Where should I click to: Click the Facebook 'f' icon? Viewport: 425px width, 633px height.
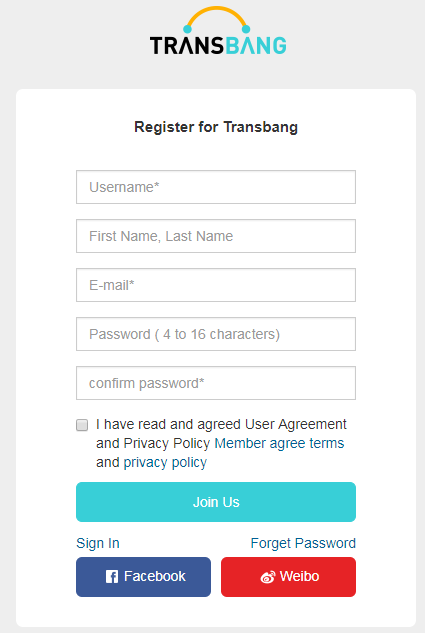[112, 576]
